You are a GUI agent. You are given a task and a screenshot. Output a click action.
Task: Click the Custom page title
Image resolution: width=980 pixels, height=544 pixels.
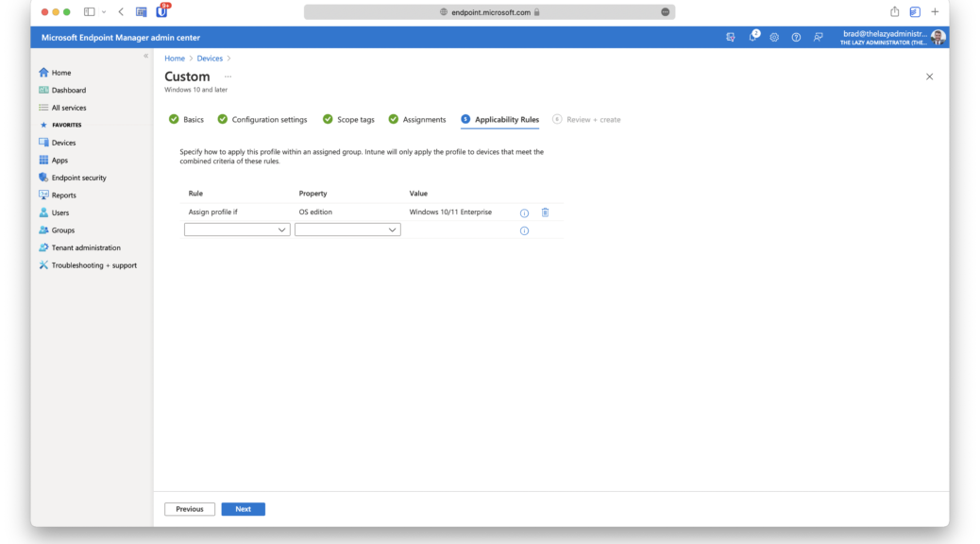(188, 76)
